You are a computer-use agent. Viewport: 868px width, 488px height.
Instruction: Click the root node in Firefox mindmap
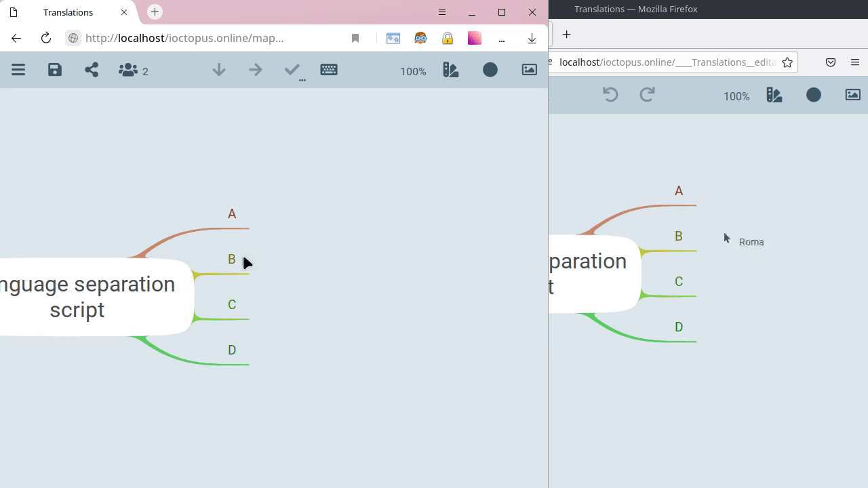coord(595,274)
